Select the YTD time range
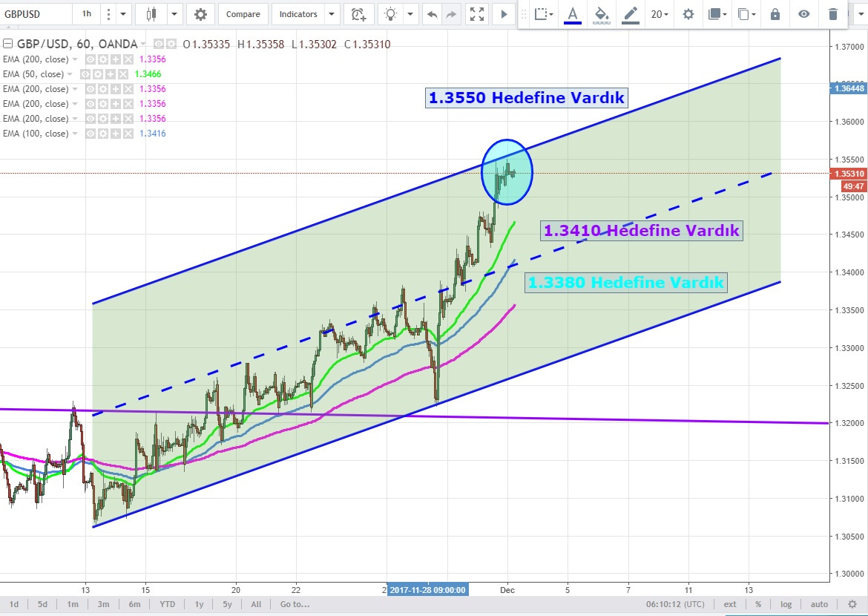The height and width of the screenshot is (616, 868). coord(168,604)
